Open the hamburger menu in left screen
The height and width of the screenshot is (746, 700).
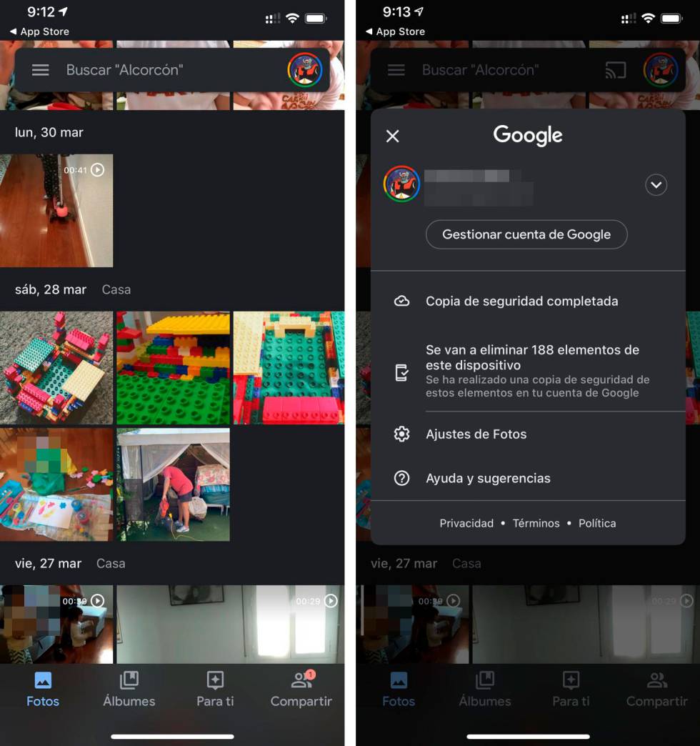41,70
